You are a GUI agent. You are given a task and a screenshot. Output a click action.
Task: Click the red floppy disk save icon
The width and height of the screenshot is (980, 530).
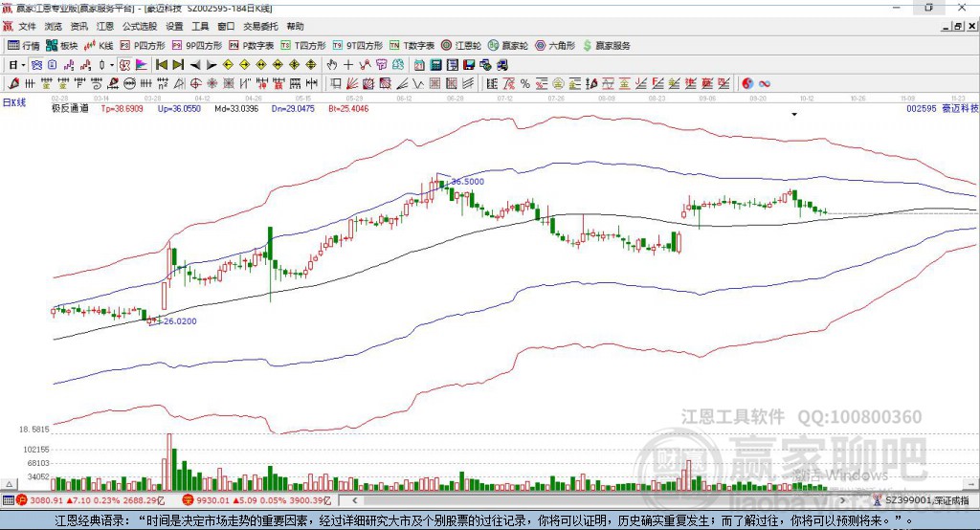469,65
